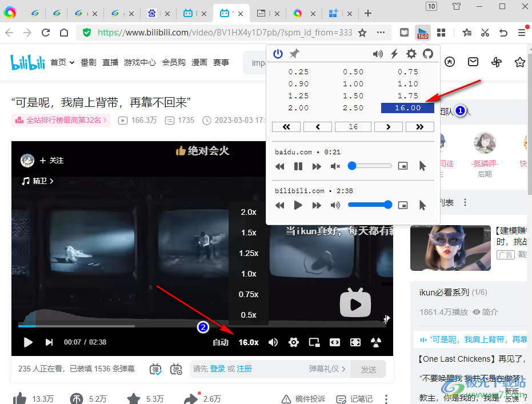
Task: Mute the bilibili.com media in popup
Action: click(335, 205)
